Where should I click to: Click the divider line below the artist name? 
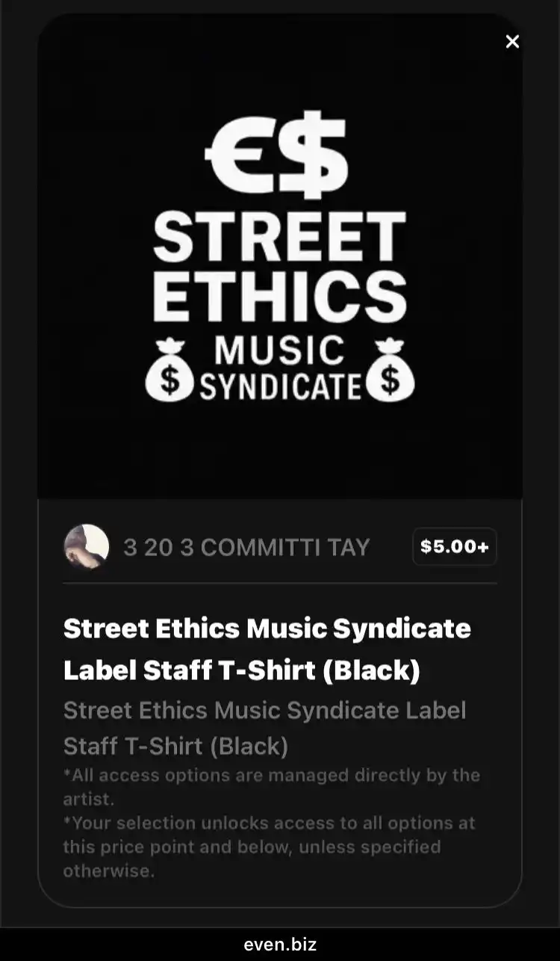[x=280, y=583]
